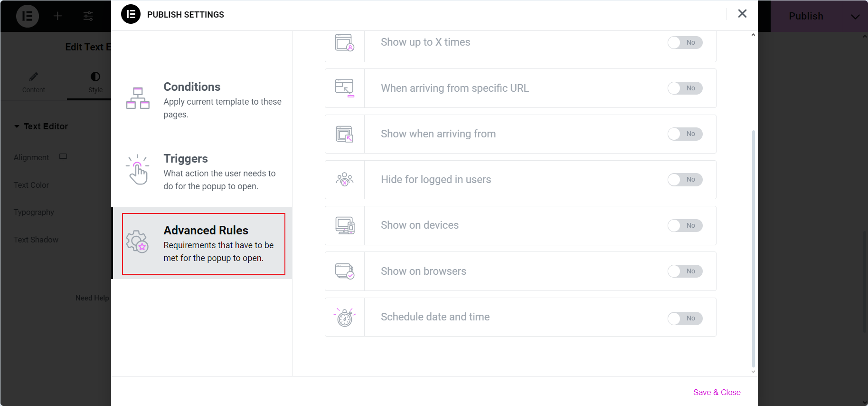
Task: Click the Save & Close link
Action: [x=717, y=392]
